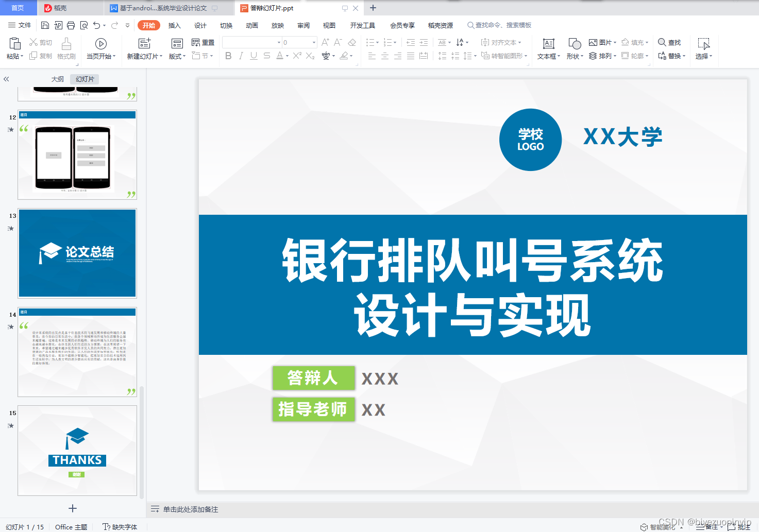Select the Format Painter (格式刷) tool
The image size is (759, 532).
[x=66, y=49]
